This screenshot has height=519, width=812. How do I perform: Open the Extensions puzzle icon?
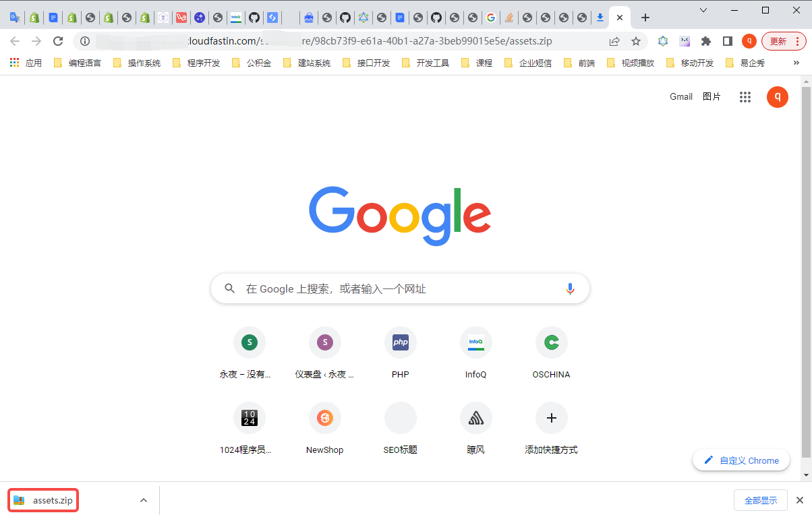click(706, 41)
